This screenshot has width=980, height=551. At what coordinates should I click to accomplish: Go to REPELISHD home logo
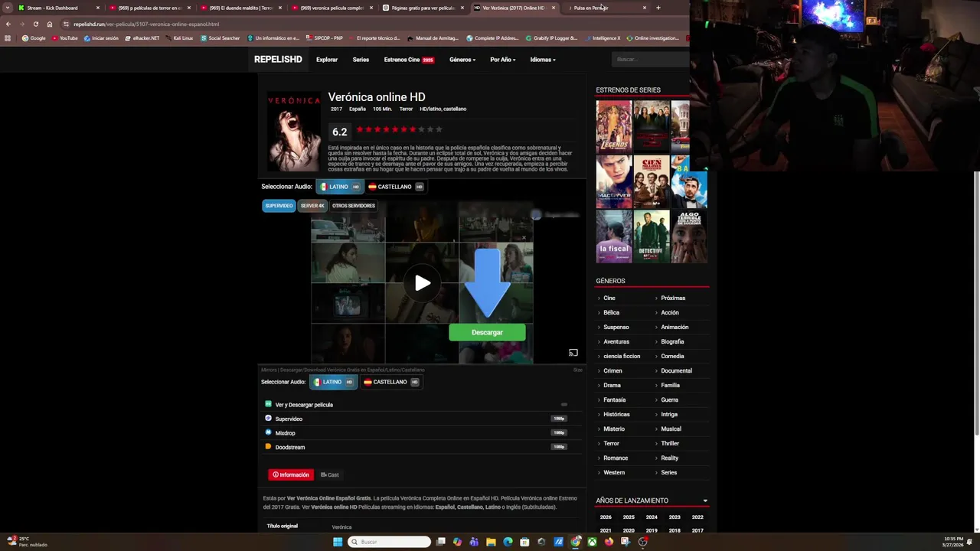click(x=278, y=60)
